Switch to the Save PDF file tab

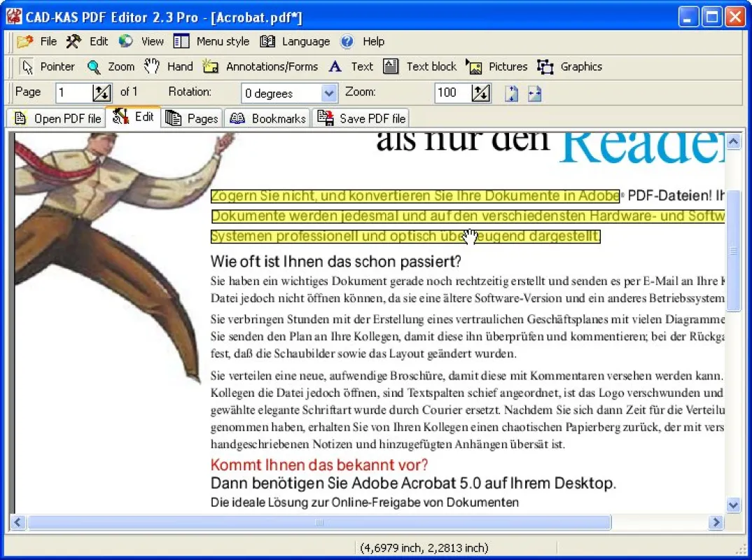[x=361, y=118]
